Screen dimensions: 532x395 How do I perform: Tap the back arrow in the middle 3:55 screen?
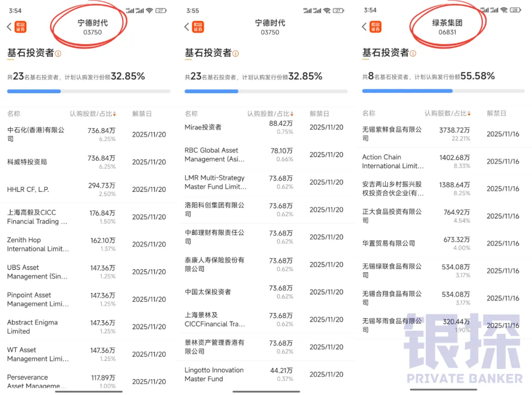(187, 27)
